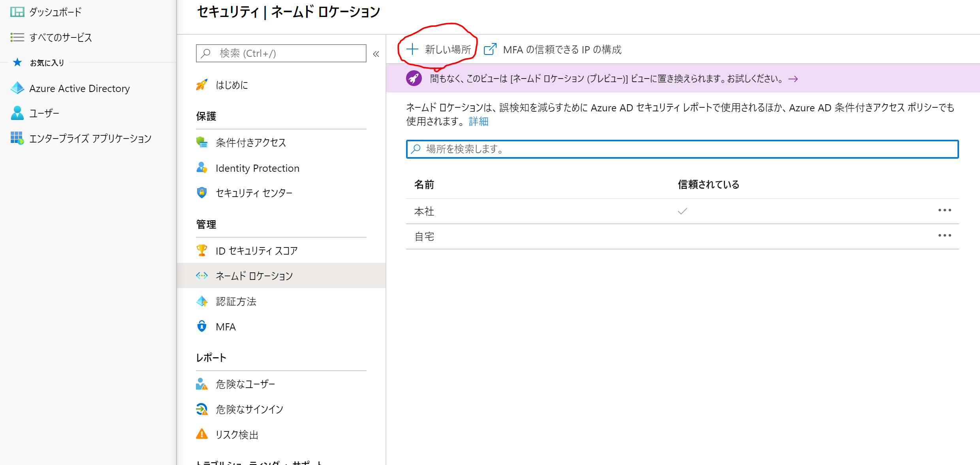
Task: Open ユーザー from favorites sidebar
Action: 44,113
